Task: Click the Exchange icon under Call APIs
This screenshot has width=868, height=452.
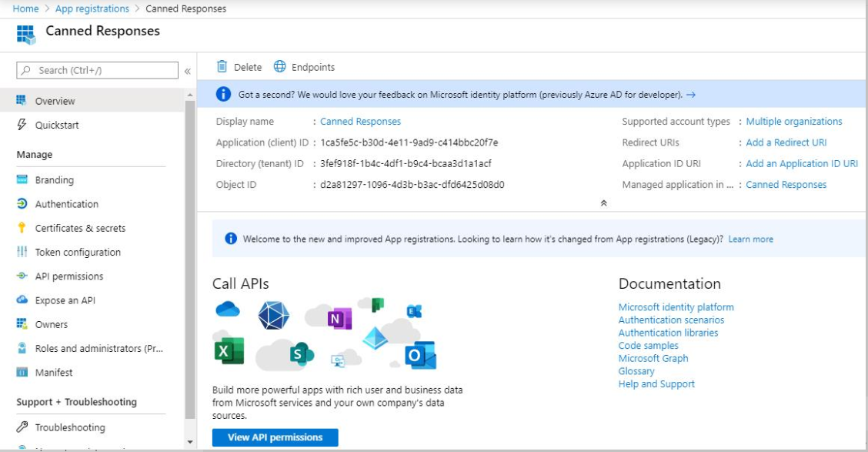Action: click(414, 311)
